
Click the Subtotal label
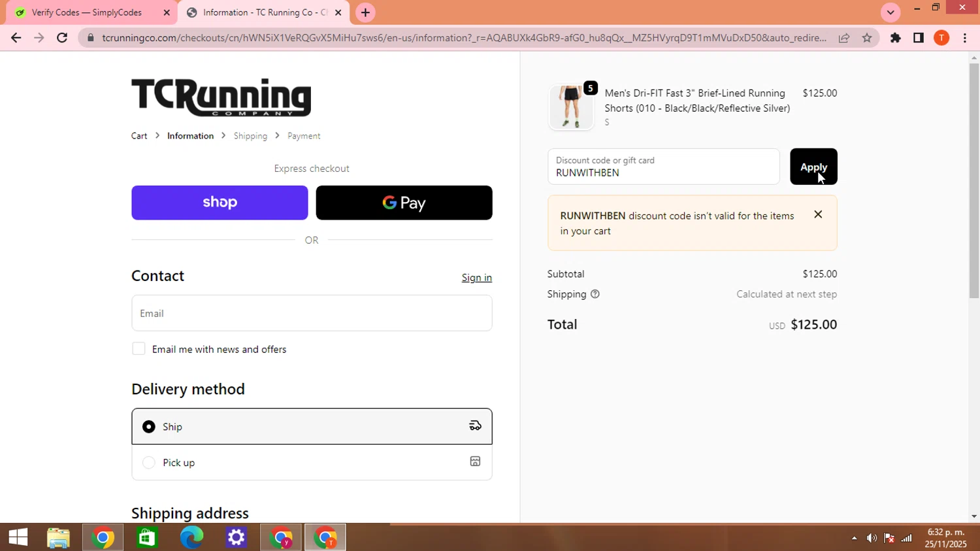pyautogui.click(x=566, y=274)
